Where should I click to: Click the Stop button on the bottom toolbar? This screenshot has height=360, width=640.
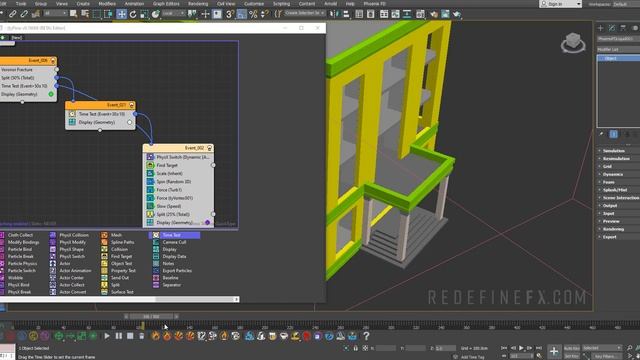tap(130, 336)
